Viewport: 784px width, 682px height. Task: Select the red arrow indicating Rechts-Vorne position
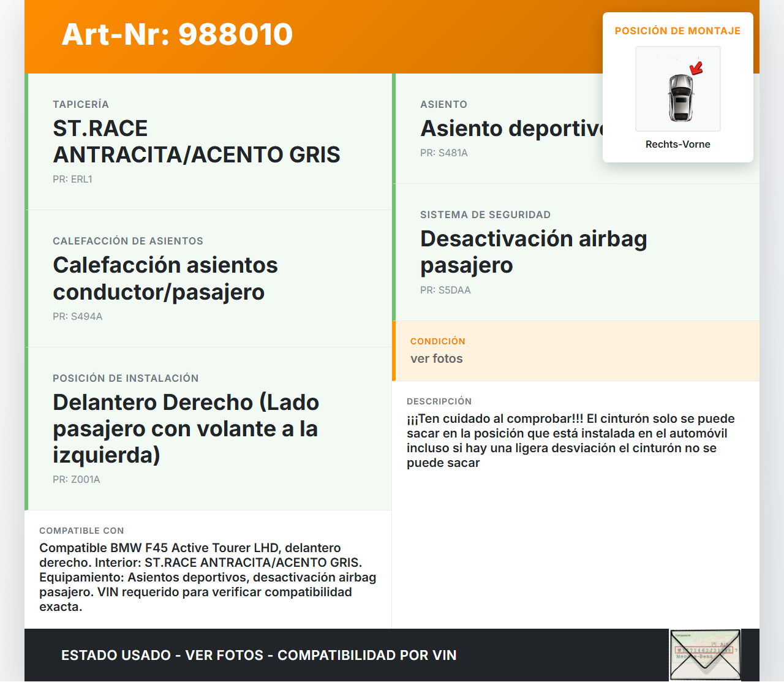(696, 67)
